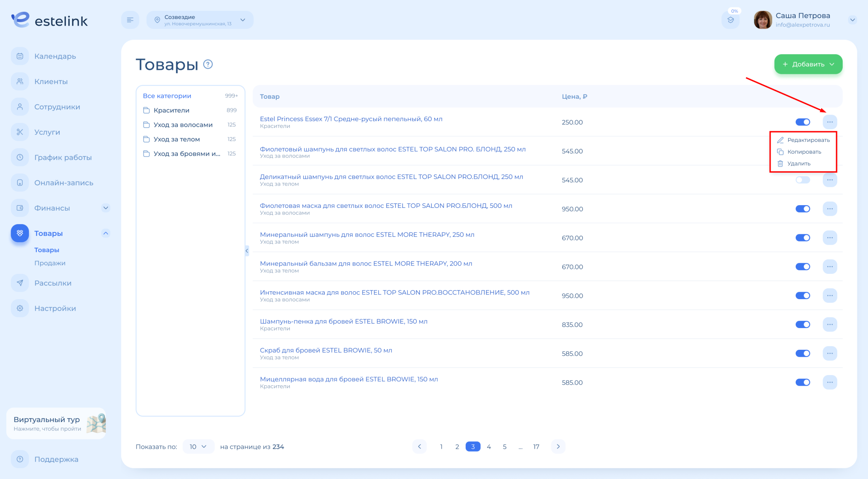Go to the next page arrow

click(558, 447)
